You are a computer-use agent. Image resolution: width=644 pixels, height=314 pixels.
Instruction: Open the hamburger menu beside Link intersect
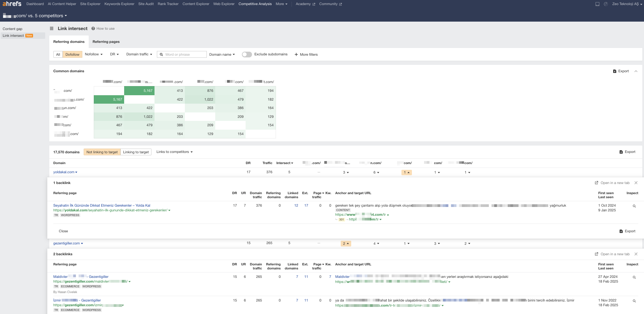(52, 29)
